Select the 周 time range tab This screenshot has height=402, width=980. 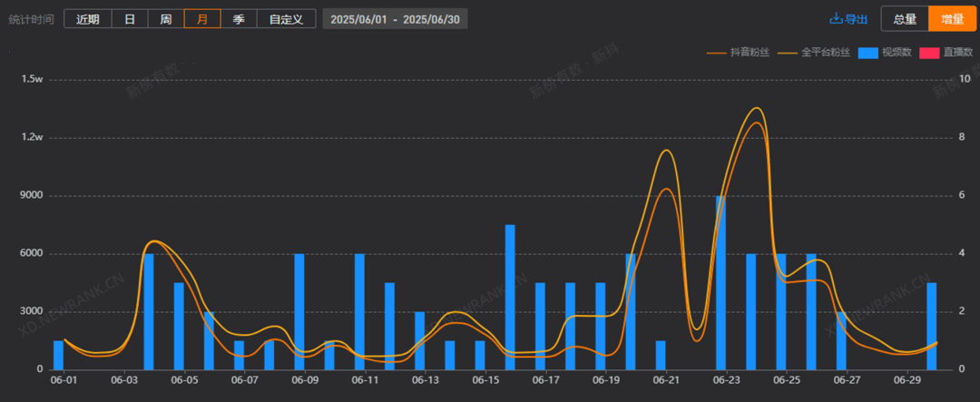point(166,19)
